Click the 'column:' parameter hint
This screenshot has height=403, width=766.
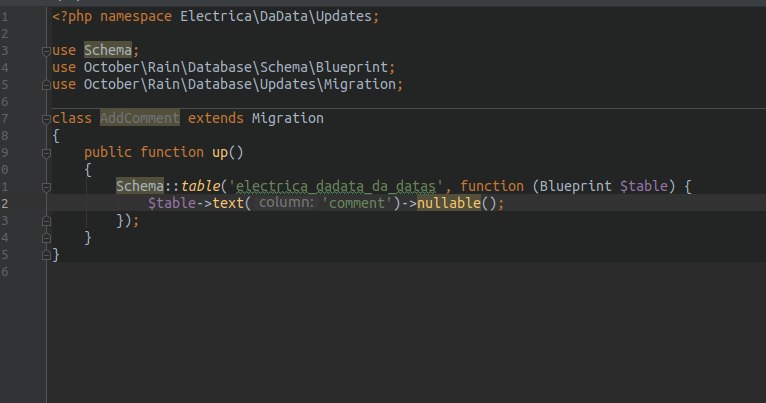tap(286, 203)
